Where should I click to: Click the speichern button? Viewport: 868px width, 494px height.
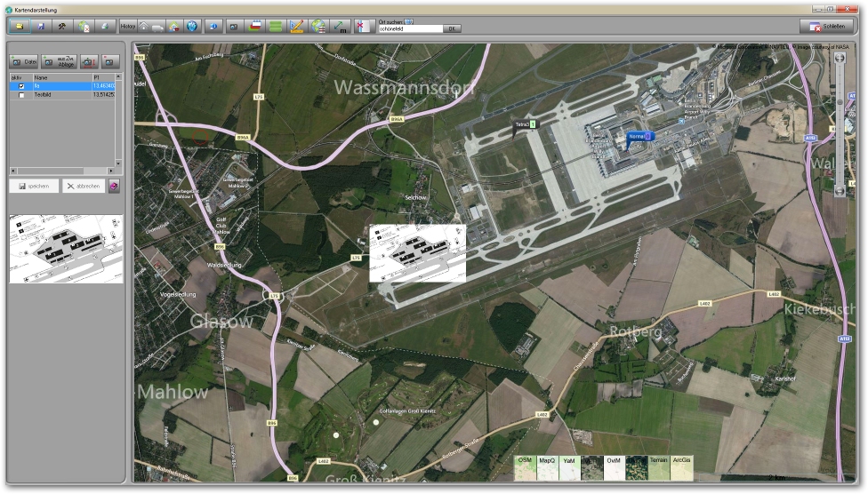pos(34,187)
